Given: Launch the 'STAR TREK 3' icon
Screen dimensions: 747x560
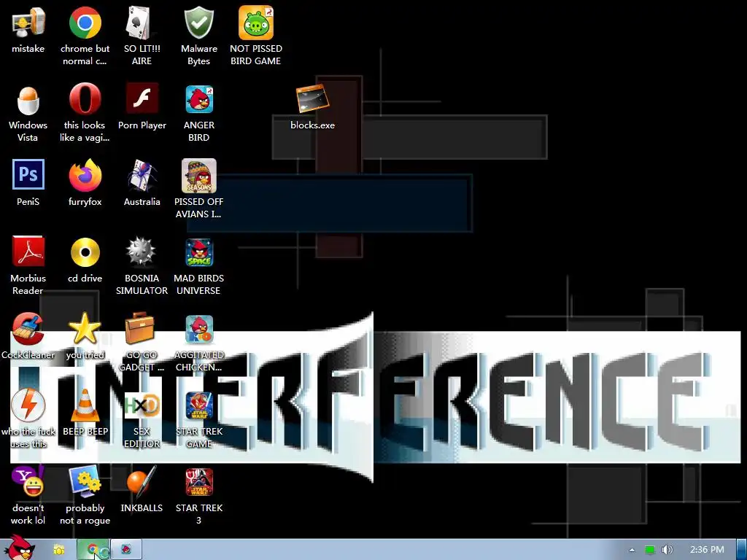Looking at the screenshot, I should (x=199, y=483).
